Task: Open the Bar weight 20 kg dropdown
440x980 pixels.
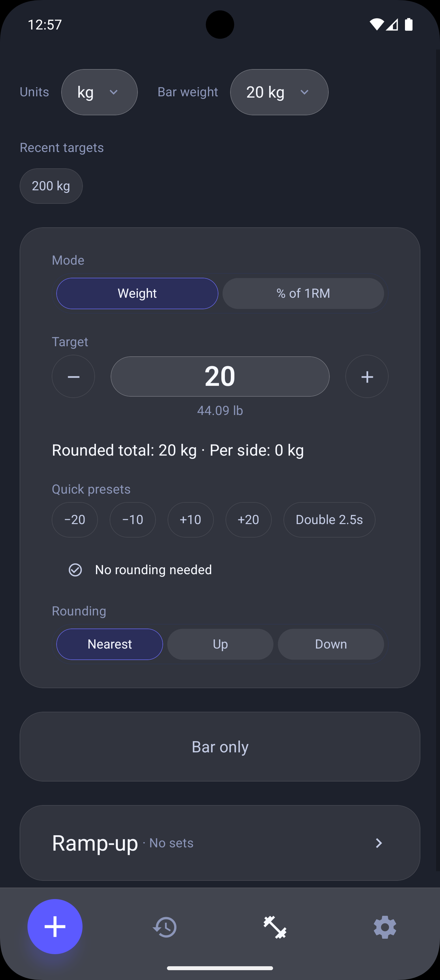Action: pyautogui.click(x=279, y=92)
